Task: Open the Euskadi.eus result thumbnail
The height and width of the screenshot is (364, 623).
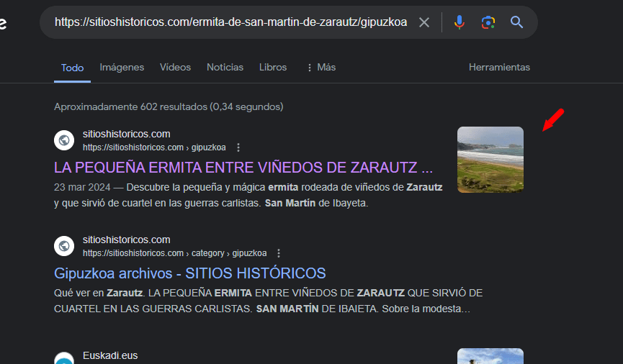Action: pos(490,356)
